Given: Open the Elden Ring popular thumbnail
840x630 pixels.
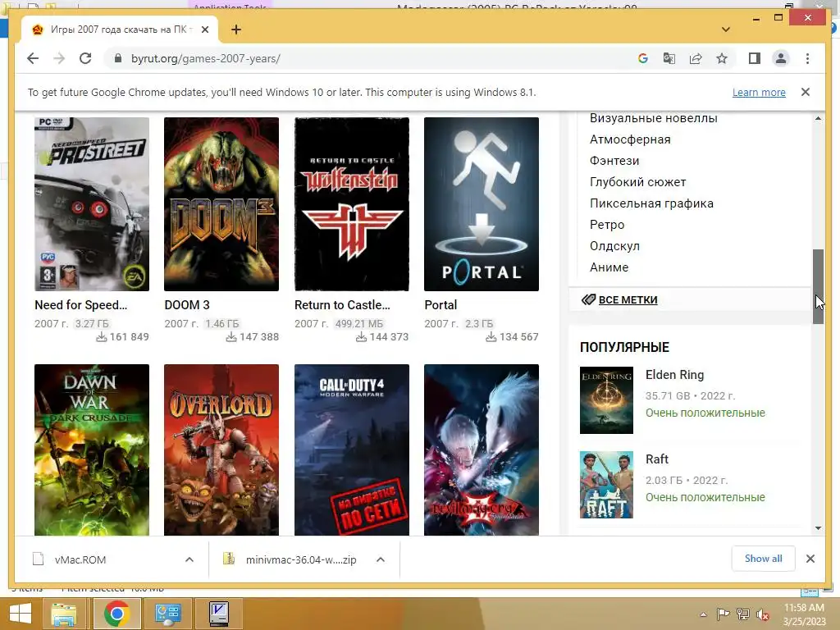Looking at the screenshot, I should pos(606,400).
